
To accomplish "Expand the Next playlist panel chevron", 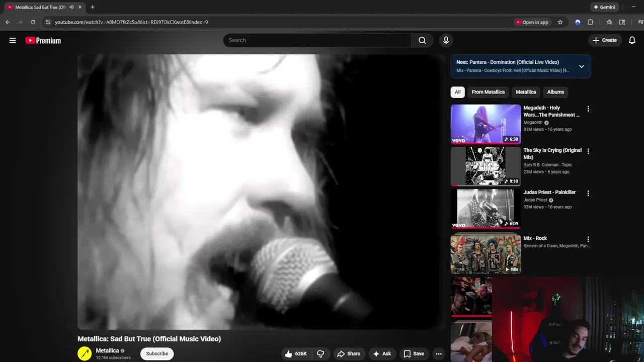I will pos(582,66).
